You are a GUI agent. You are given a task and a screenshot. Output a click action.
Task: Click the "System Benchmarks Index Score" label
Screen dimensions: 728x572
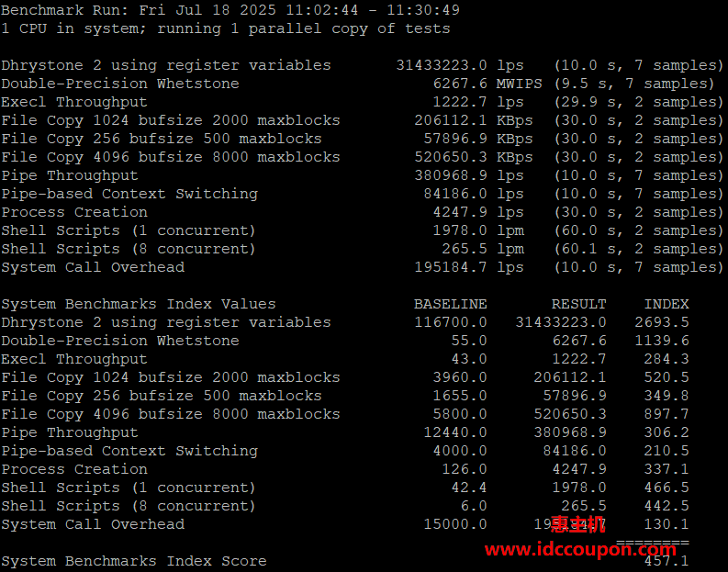[x=134, y=561]
